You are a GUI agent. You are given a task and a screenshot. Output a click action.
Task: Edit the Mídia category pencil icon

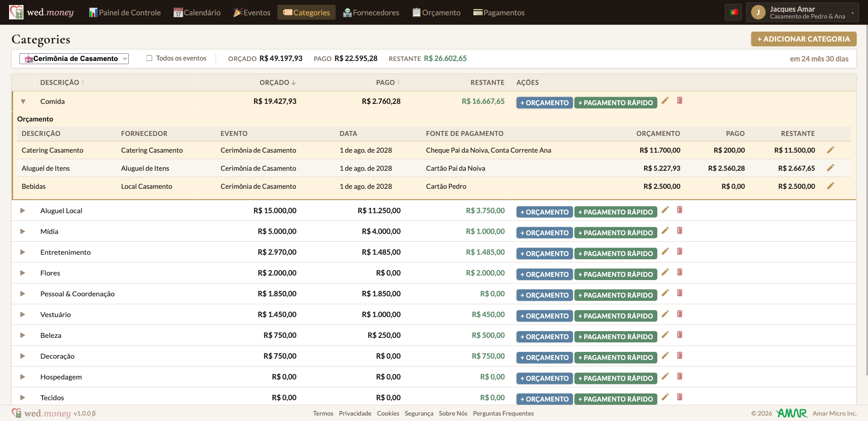click(665, 230)
